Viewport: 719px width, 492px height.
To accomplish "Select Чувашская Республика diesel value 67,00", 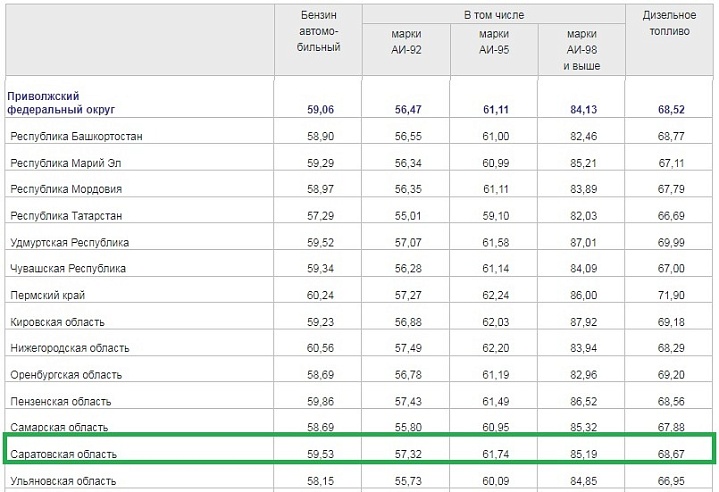I will pyautogui.click(x=670, y=268).
